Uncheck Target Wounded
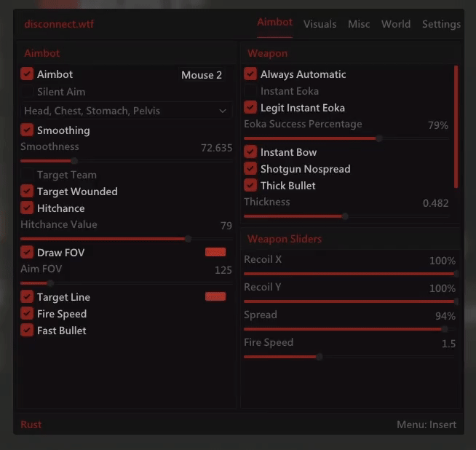Screen dimensions: 476x450 [27, 192]
